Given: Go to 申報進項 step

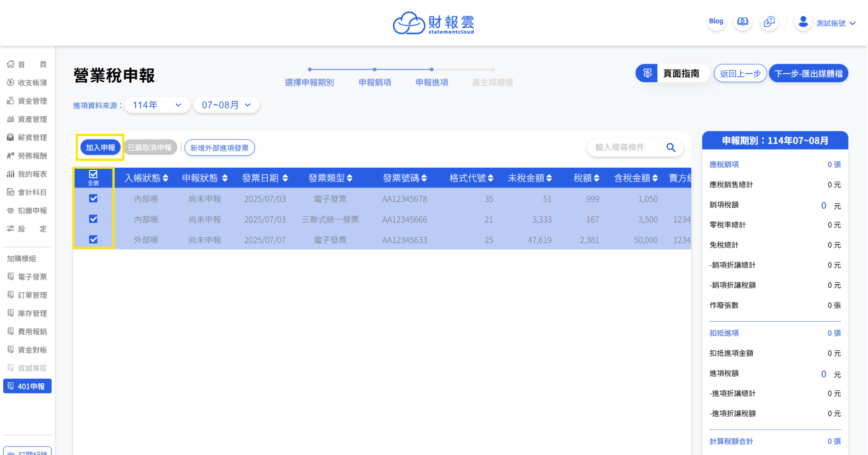Looking at the screenshot, I should pyautogui.click(x=432, y=82).
